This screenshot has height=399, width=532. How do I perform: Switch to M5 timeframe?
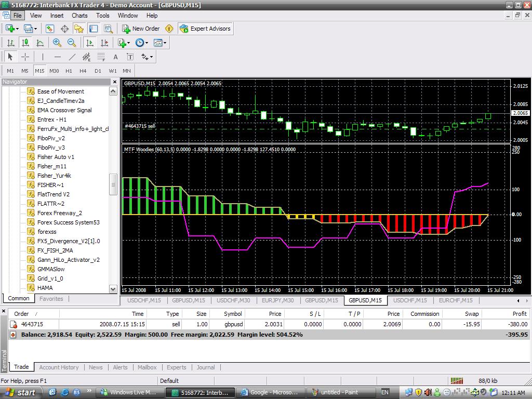tap(25, 71)
